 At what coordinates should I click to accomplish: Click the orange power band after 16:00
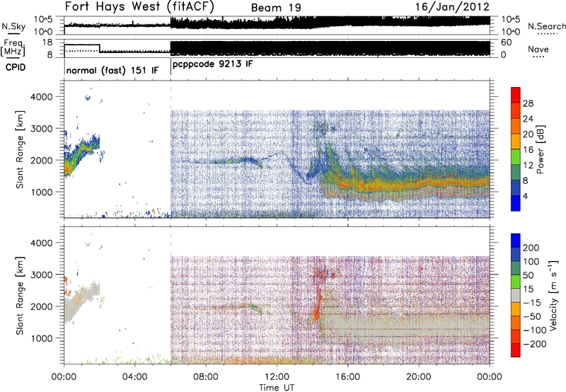coord(419,185)
